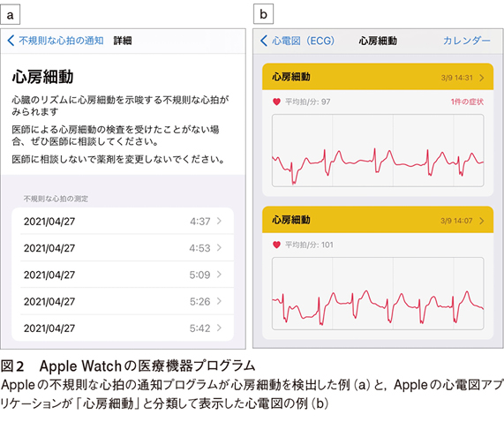The image size is (504, 422).
Task: Open the カレンダー link
Action: tap(467, 41)
